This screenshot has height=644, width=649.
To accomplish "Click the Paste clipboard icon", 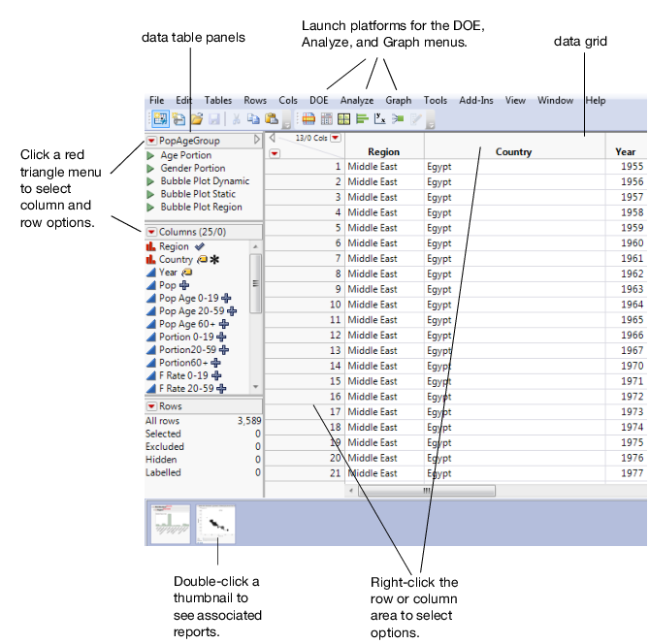I will point(272,119).
